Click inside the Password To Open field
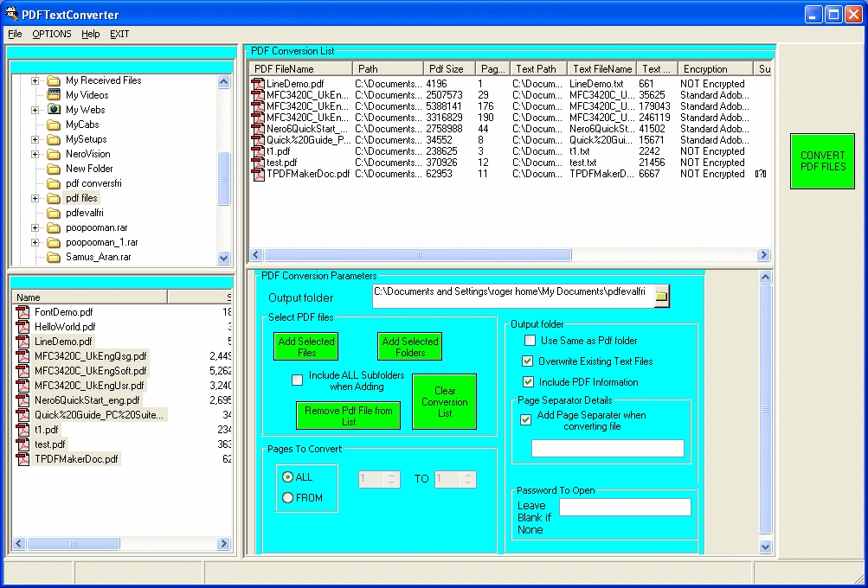Image resolution: width=868 pixels, height=588 pixels. coord(623,507)
